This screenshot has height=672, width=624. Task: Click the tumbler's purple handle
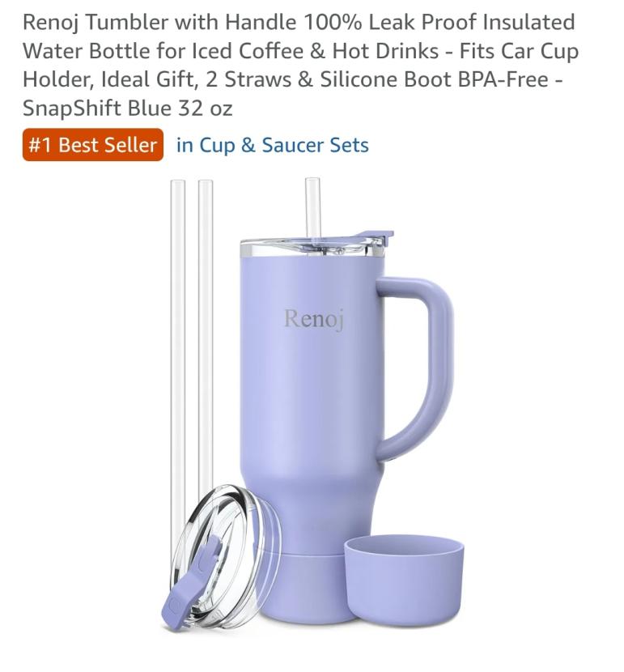click(415, 368)
